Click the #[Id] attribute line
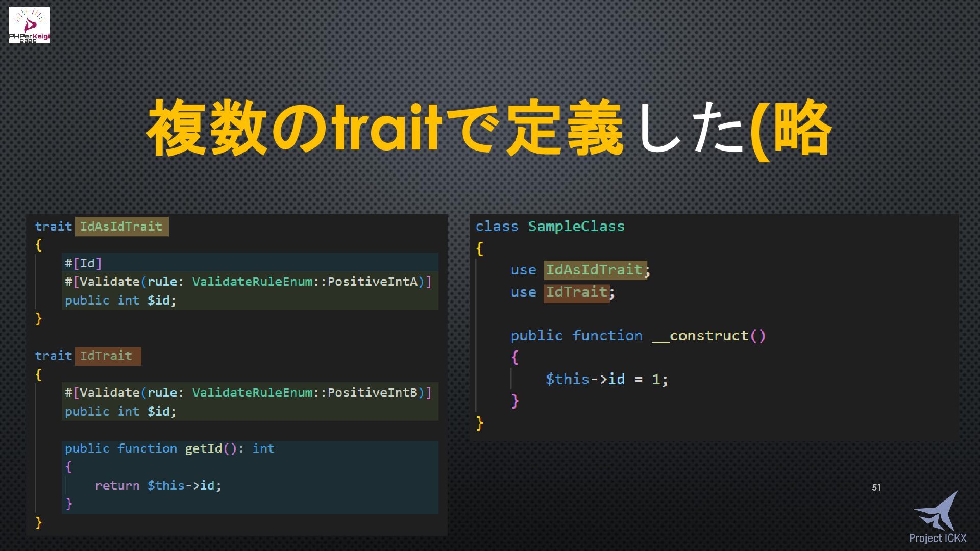The height and width of the screenshot is (551, 980). coord(83,263)
